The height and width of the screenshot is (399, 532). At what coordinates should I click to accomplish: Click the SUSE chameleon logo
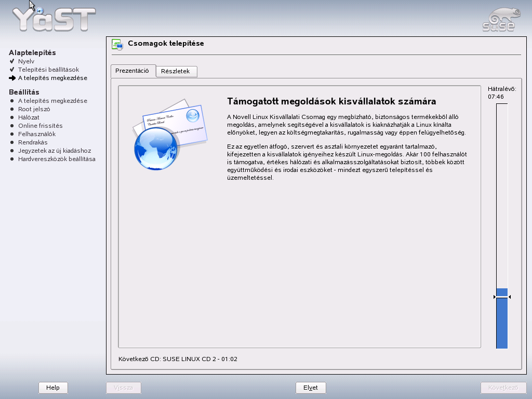(501, 20)
